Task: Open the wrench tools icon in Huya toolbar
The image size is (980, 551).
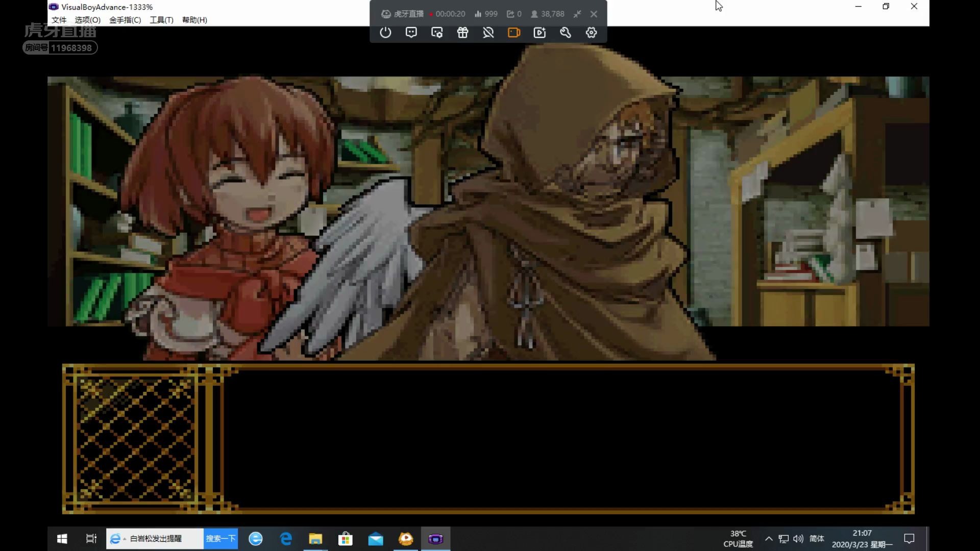Action: (565, 33)
